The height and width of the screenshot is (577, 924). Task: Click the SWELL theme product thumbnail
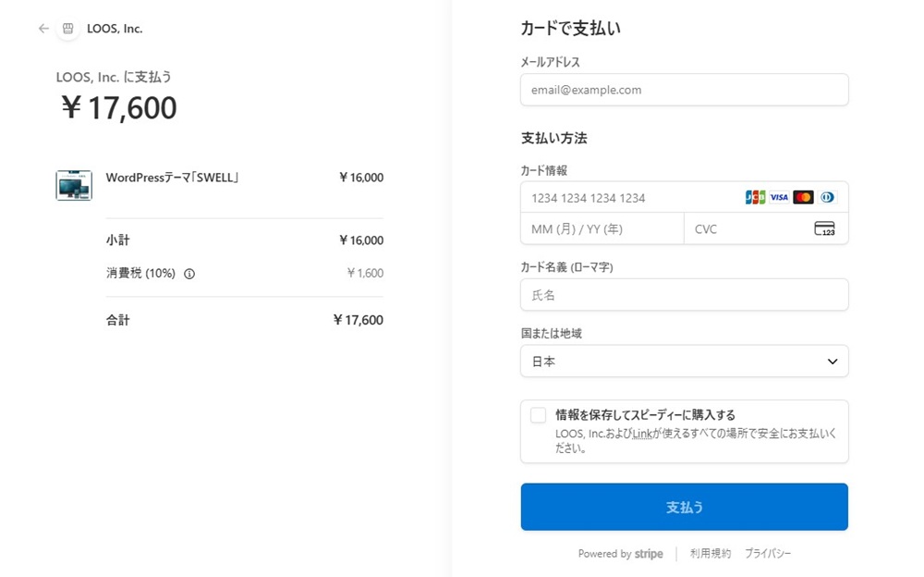tap(74, 185)
